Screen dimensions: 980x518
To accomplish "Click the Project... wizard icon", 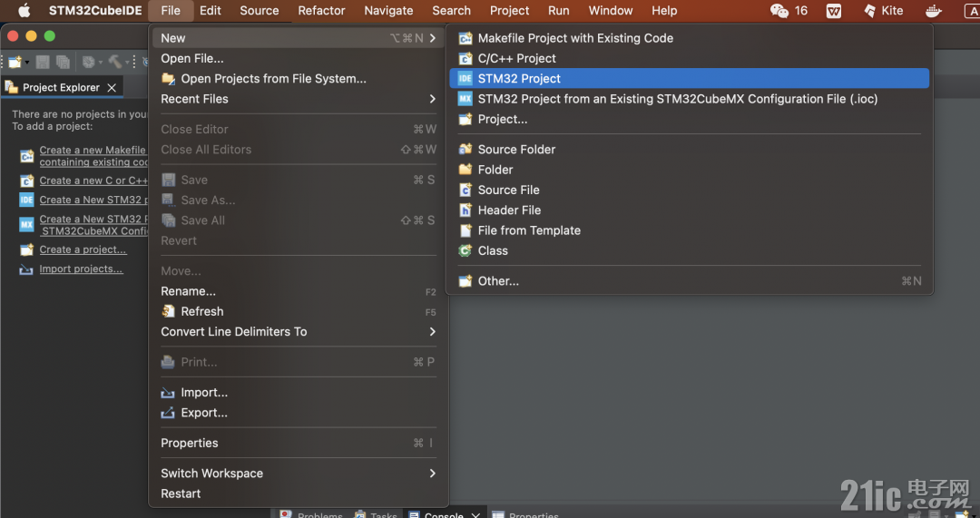I will pos(465,120).
